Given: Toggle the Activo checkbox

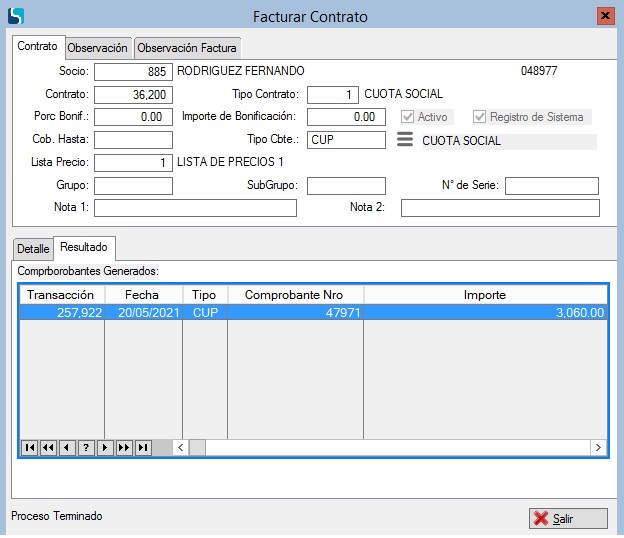Looking at the screenshot, I should point(408,117).
